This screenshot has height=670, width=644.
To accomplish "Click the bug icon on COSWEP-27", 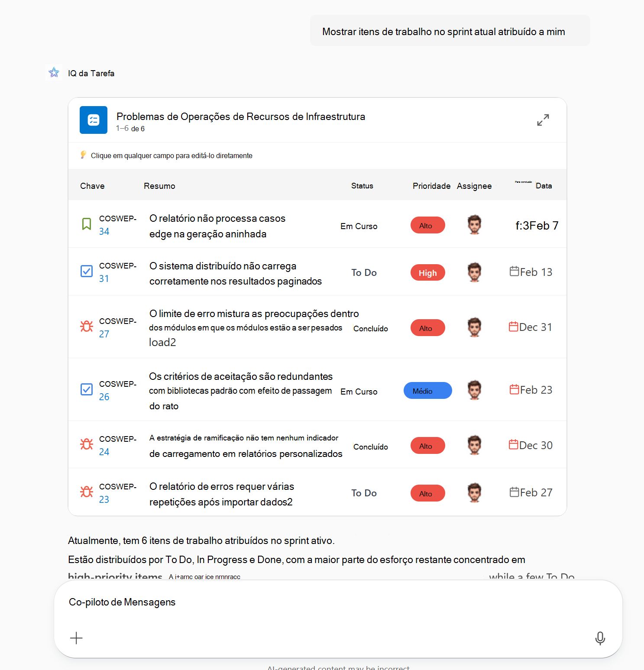I will click(x=87, y=326).
